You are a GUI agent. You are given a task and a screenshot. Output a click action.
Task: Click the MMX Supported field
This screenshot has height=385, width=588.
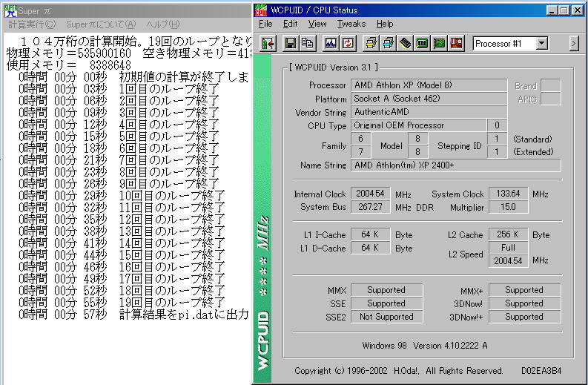point(386,290)
